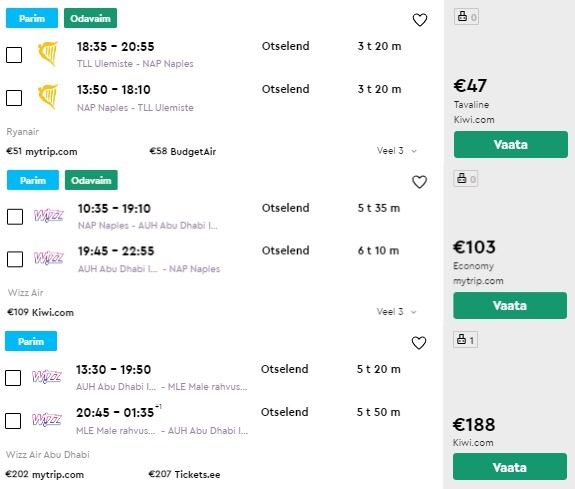Click Vaata button for €188 Kiwi.com offer
Viewport: 575px width, 489px height.
(510, 467)
